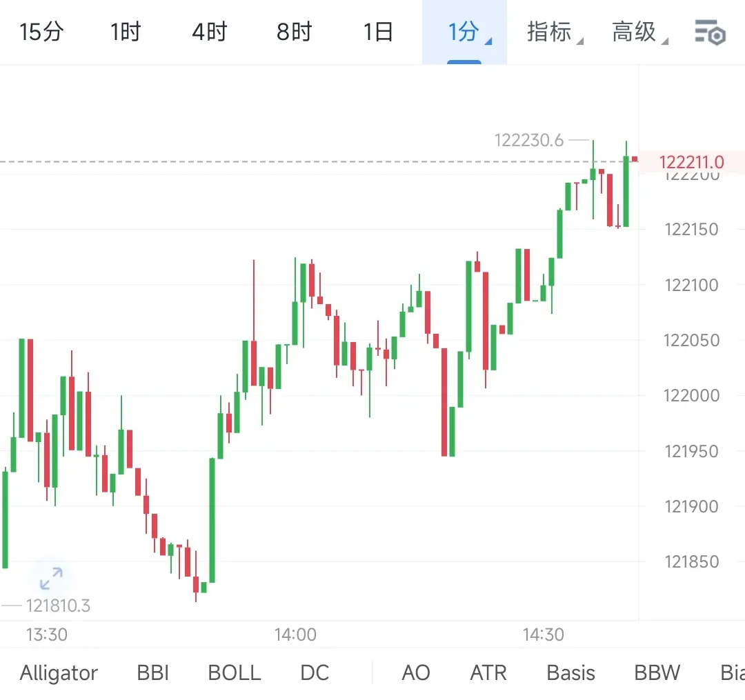Open the chart settings icon

[710, 32]
